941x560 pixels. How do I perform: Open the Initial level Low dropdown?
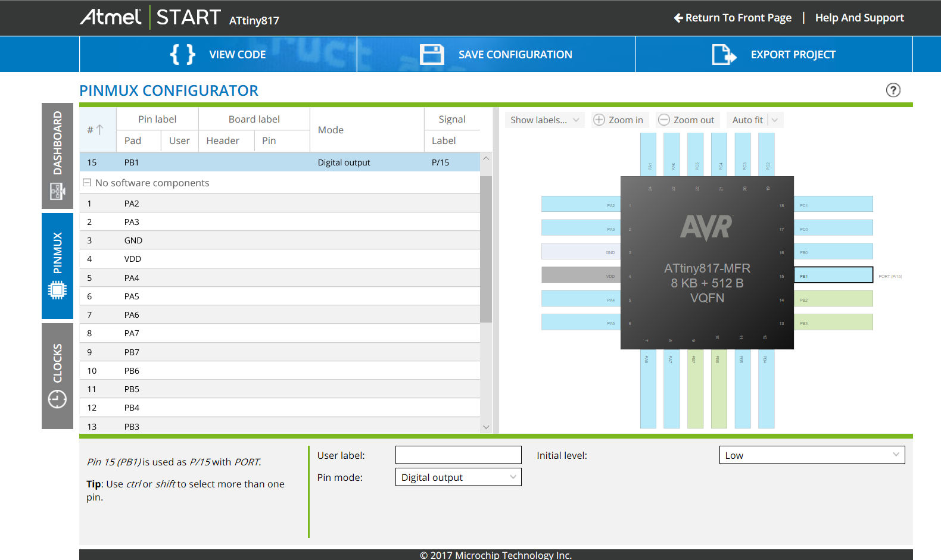pyautogui.click(x=812, y=455)
